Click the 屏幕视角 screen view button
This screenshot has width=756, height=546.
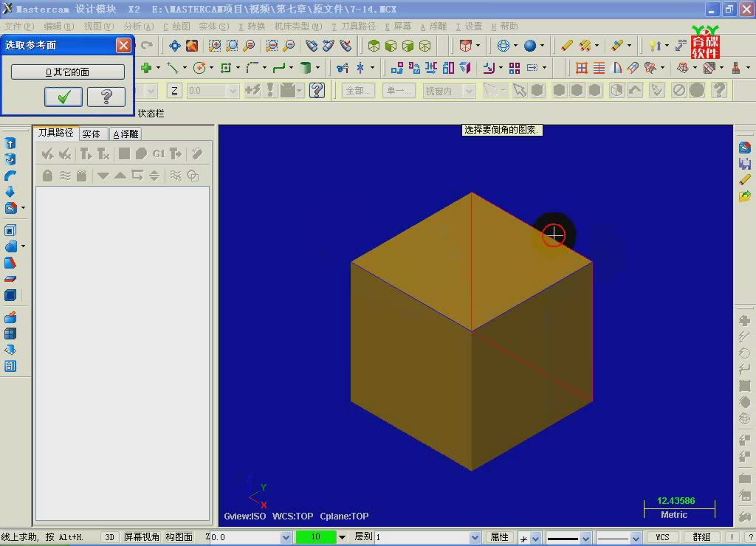tap(142, 537)
